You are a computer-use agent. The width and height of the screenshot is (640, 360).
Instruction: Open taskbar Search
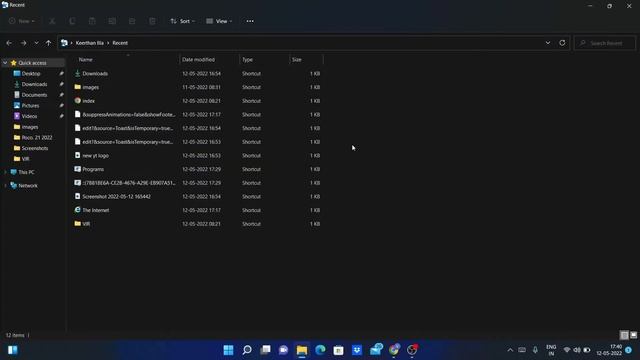coord(247,350)
